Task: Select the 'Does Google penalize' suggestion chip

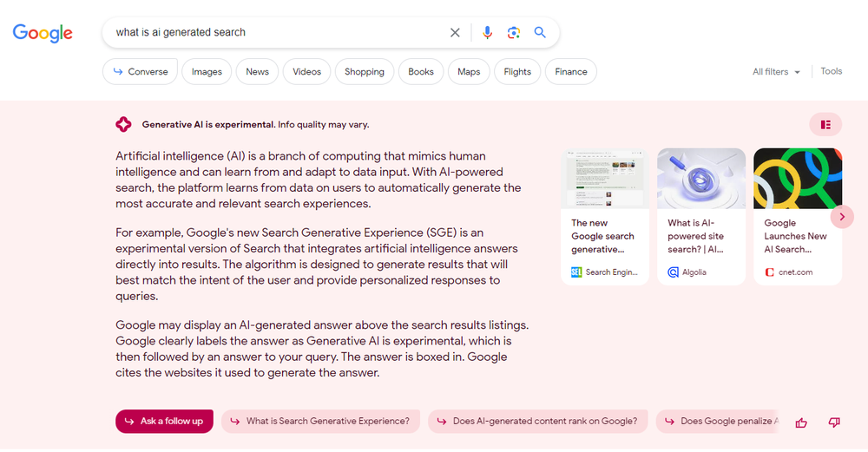Action: pos(718,421)
